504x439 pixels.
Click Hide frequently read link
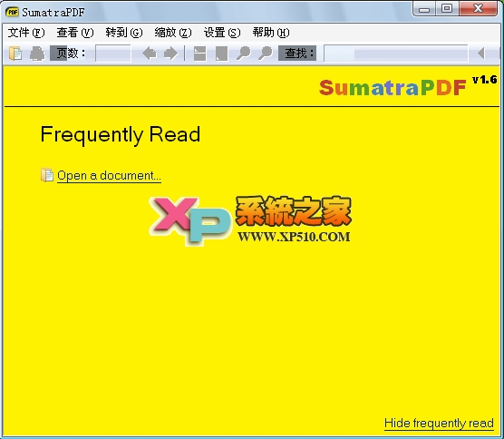coord(439,423)
